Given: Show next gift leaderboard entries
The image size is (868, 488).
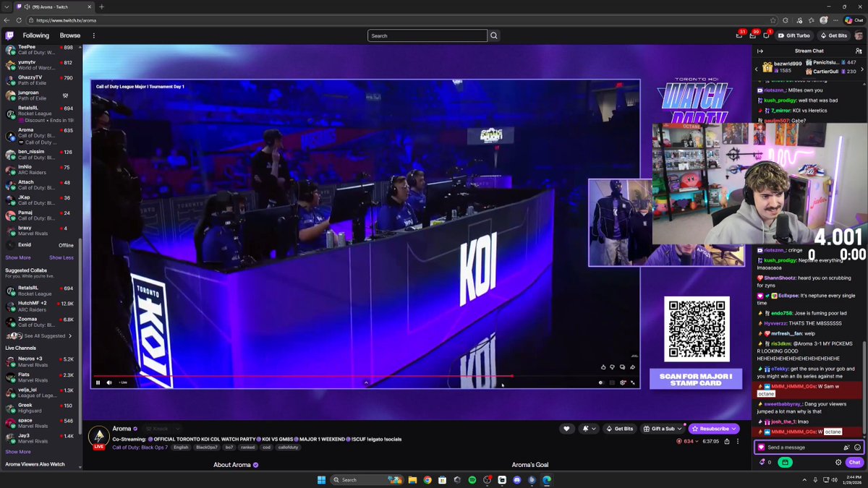Looking at the screenshot, I should tap(862, 68).
